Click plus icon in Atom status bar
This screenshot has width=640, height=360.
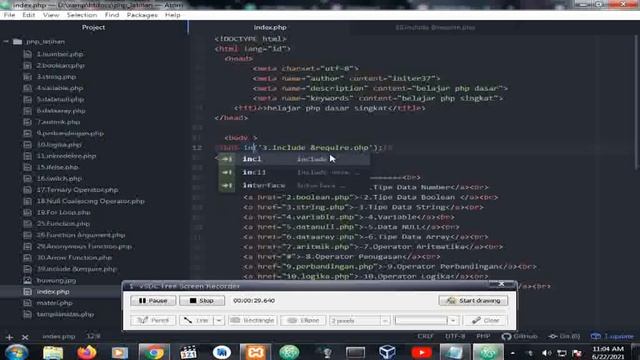(9, 337)
